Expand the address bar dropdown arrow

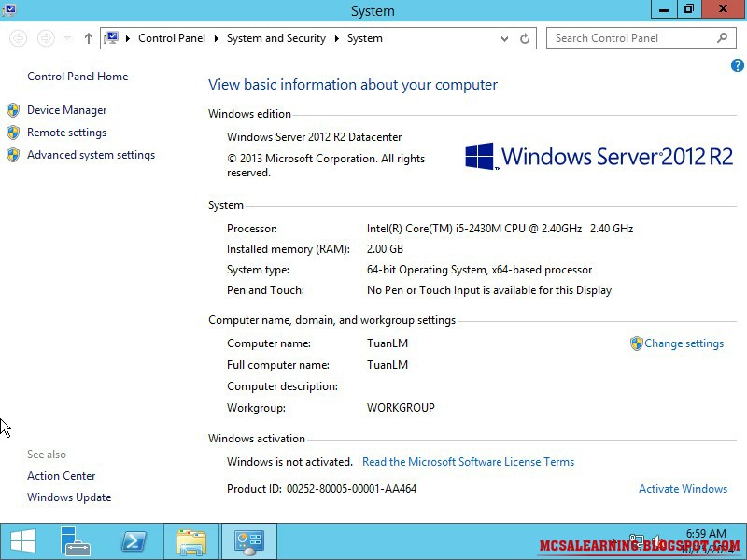pos(504,38)
